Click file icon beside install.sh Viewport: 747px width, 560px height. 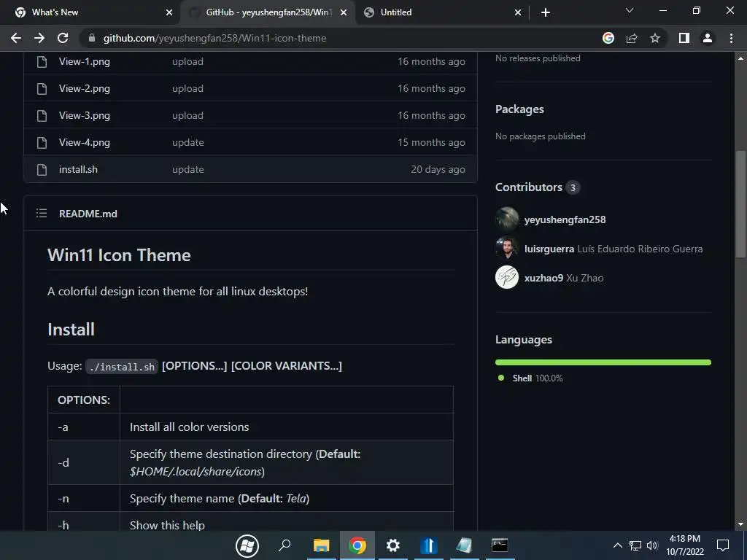coord(42,169)
